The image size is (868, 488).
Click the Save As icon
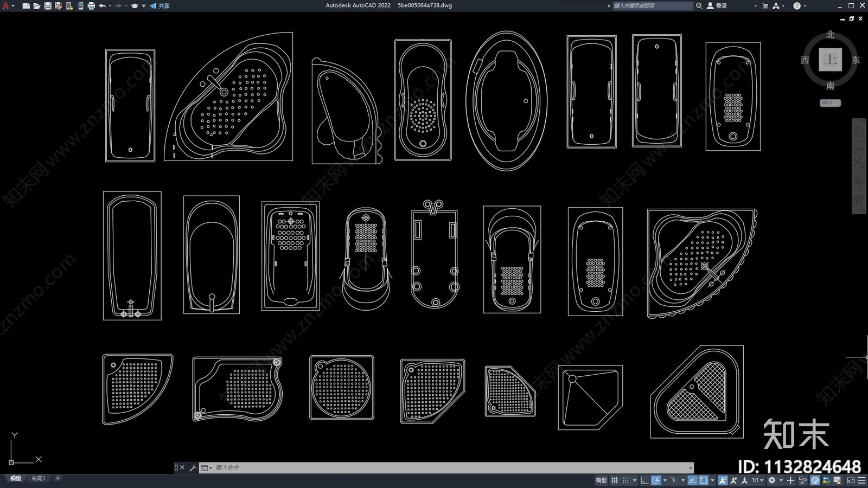pyautogui.click(x=59, y=5)
